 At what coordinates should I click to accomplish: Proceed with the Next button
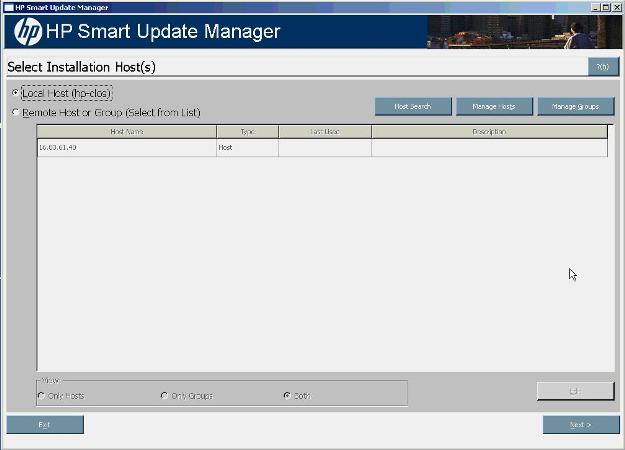click(x=580, y=424)
